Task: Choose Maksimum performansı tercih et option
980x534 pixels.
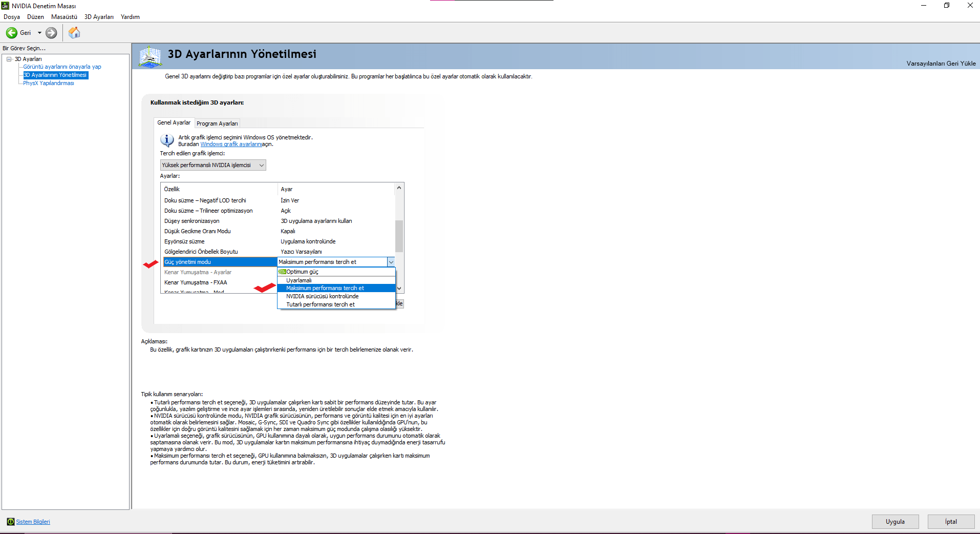Action: (x=336, y=288)
